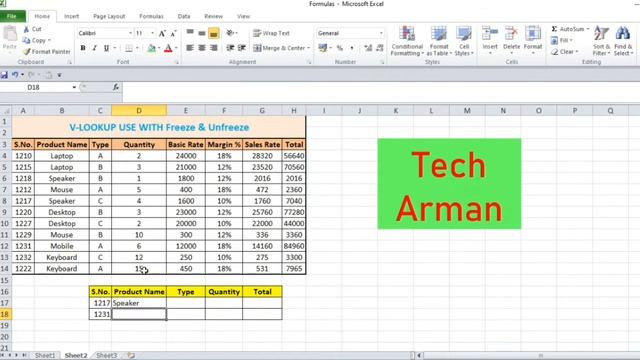Open Format as Table gallery
This screenshot has width=640, height=360.
(x=439, y=41)
